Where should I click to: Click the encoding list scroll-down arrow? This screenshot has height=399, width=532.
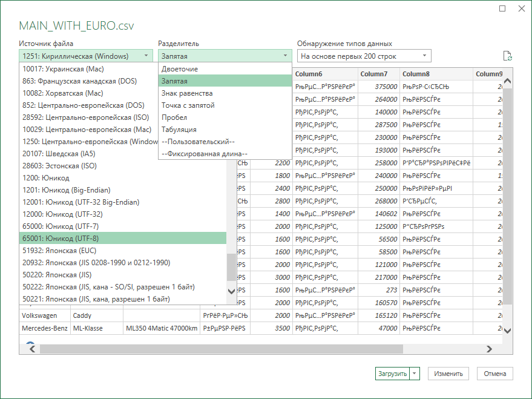click(x=231, y=291)
